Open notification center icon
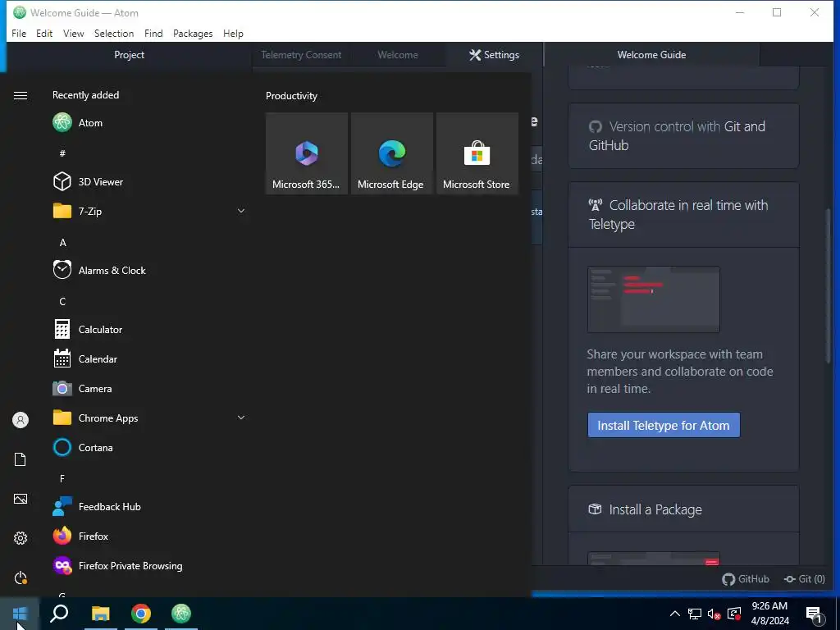 point(814,614)
